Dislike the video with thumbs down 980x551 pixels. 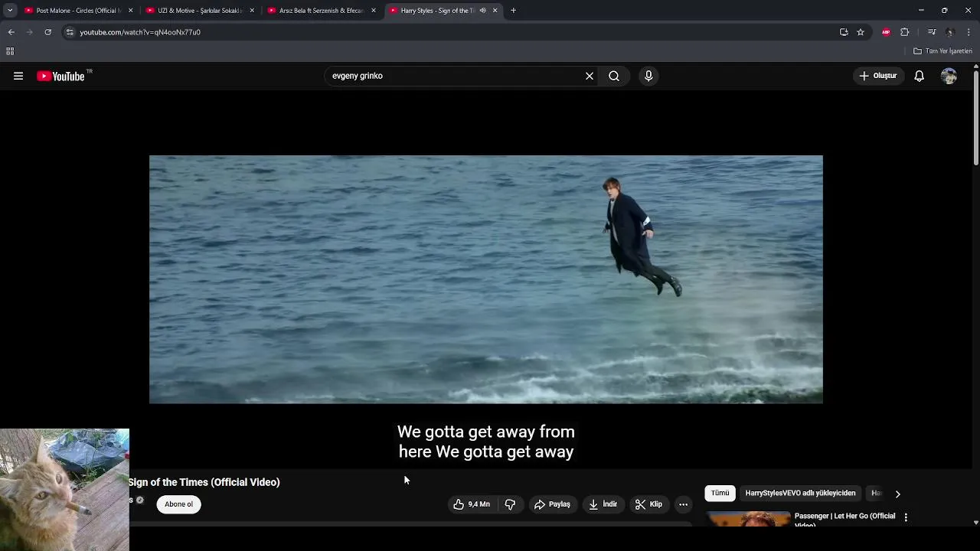[510, 504]
